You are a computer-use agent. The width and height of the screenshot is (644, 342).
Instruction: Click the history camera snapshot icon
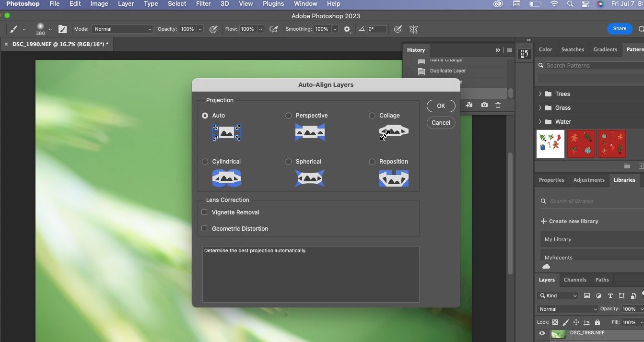coord(484,105)
